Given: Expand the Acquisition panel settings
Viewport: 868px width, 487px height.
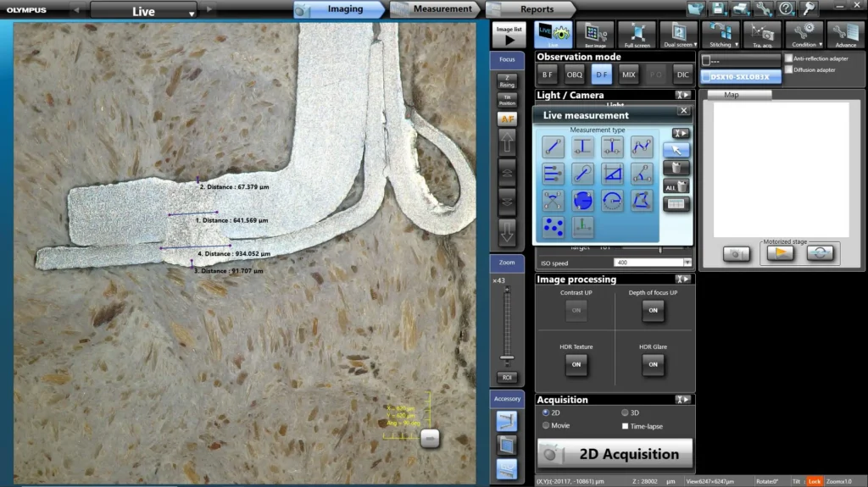Looking at the screenshot, I should tap(682, 400).
